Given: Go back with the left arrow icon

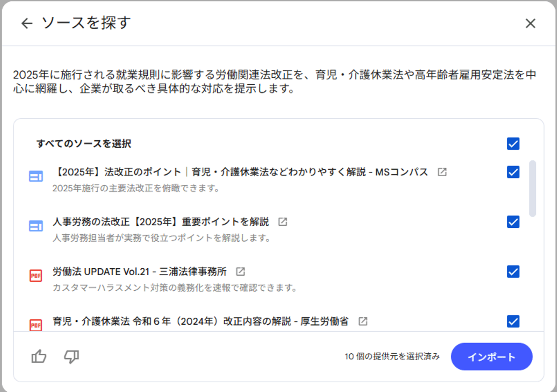Looking at the screenshot, I should click(x=27, y=23).
